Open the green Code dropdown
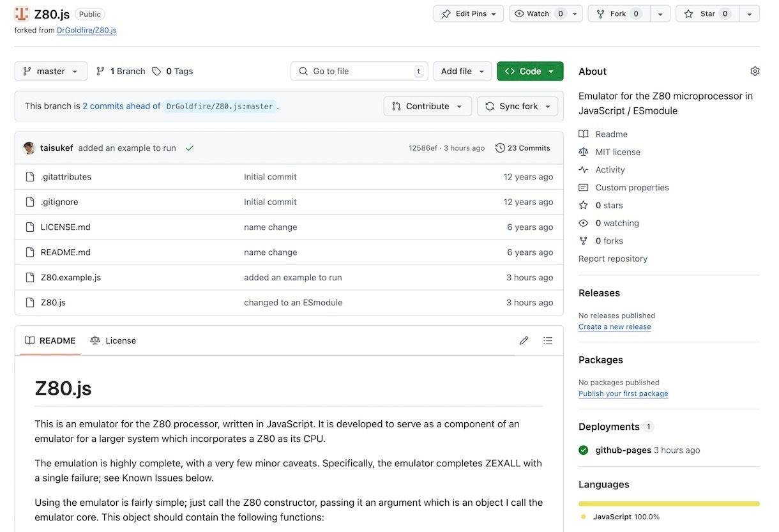Image resolution: width=779 pixels, height=532 pixels. point(530,72)
